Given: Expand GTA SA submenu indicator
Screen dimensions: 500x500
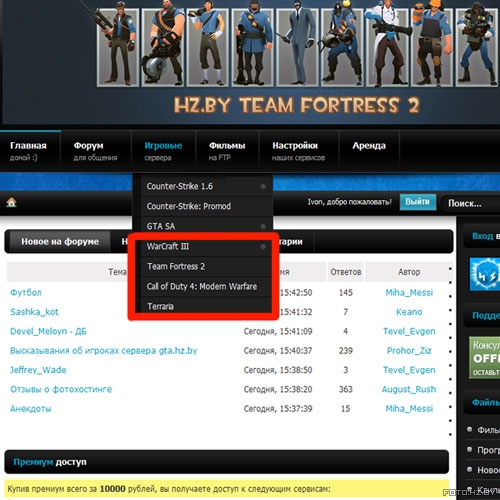Looking at the screenshot, I should click(263, 227).
